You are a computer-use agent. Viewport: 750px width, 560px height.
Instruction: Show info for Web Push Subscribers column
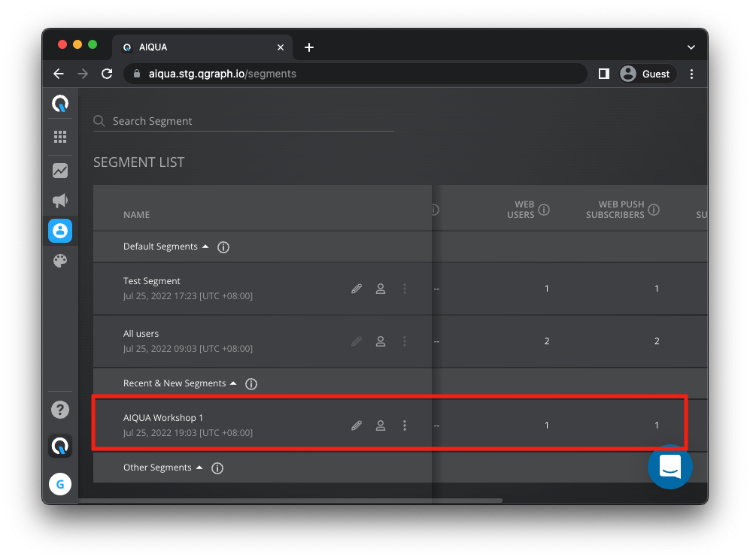[x=654, y=210]
